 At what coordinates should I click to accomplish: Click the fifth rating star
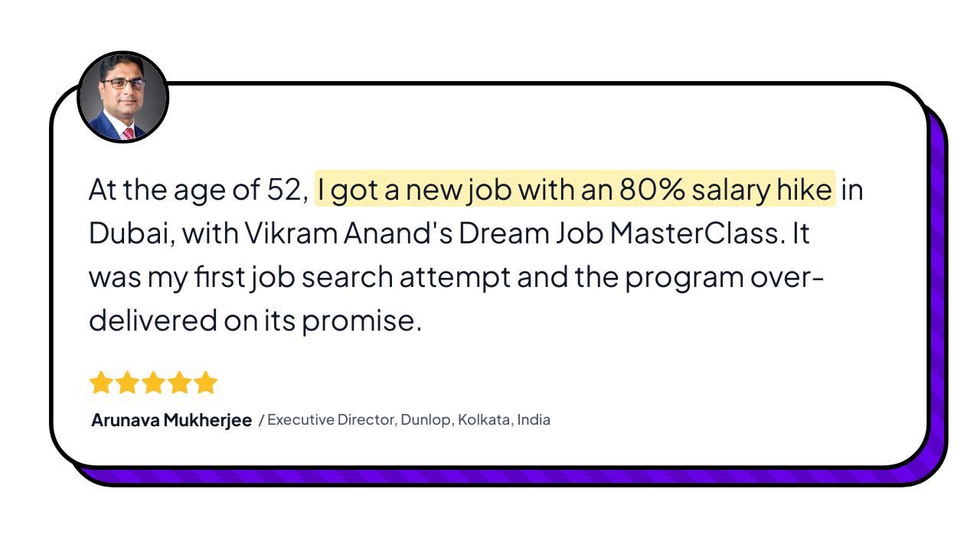205,383
